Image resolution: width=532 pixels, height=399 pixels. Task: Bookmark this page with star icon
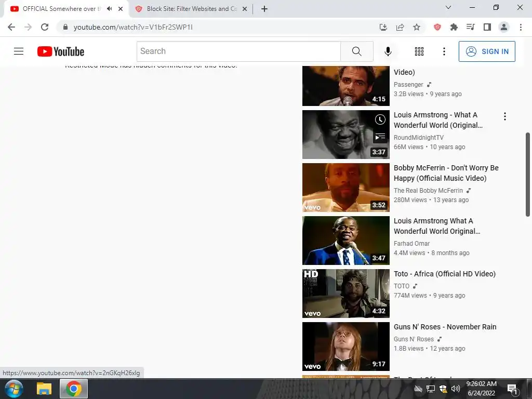tap(417, 27)
